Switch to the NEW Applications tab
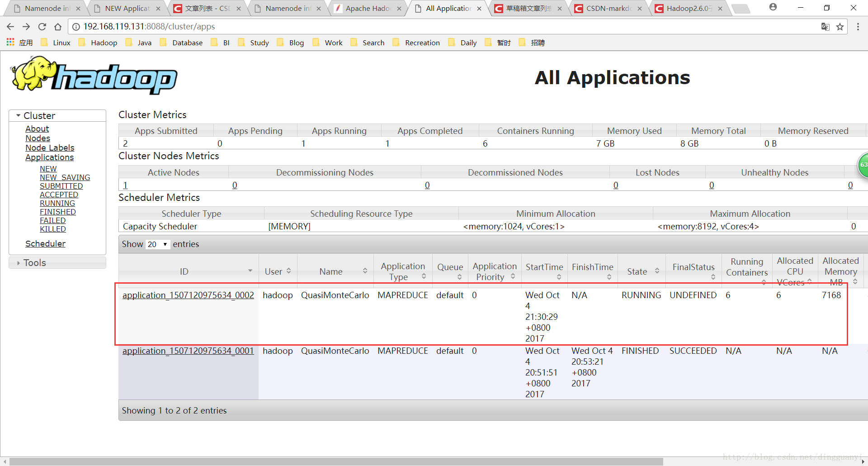Image resolution: width=868 pixels, height=466 pixels. pyautogui.click(x=127, y=9)
